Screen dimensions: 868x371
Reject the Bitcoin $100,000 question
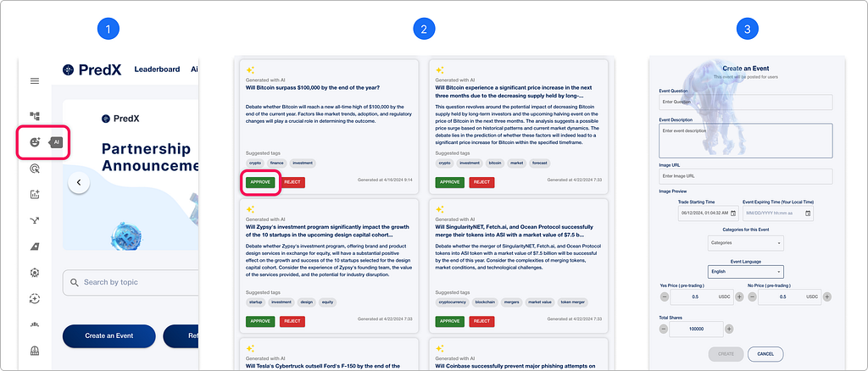pyautogui.click(x=292, y=182)
